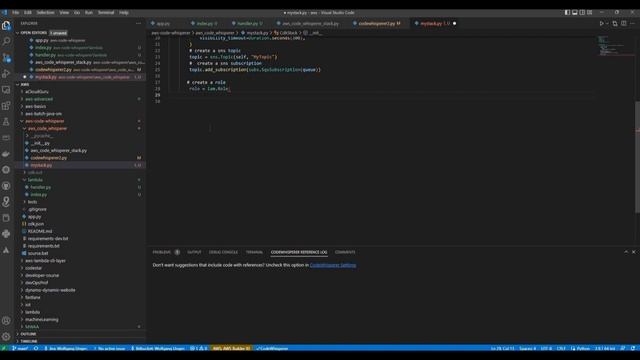The width and height of the screenshot is (640, 360).
Task: Click the AWS Builder ID status bar item
Action: pyautogui.click(x=231, y=348)
